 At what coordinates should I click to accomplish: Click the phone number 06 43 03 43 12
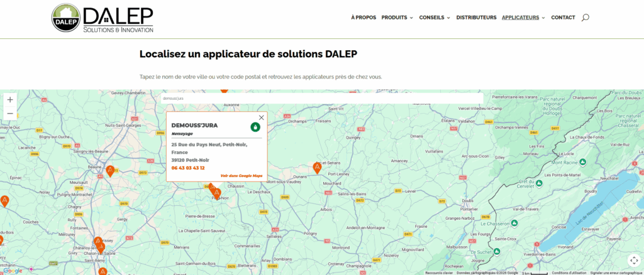click(x=188, y=168)
